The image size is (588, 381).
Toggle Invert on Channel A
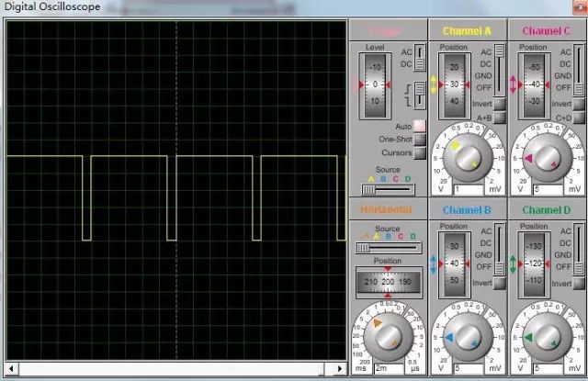pos(500,104)
